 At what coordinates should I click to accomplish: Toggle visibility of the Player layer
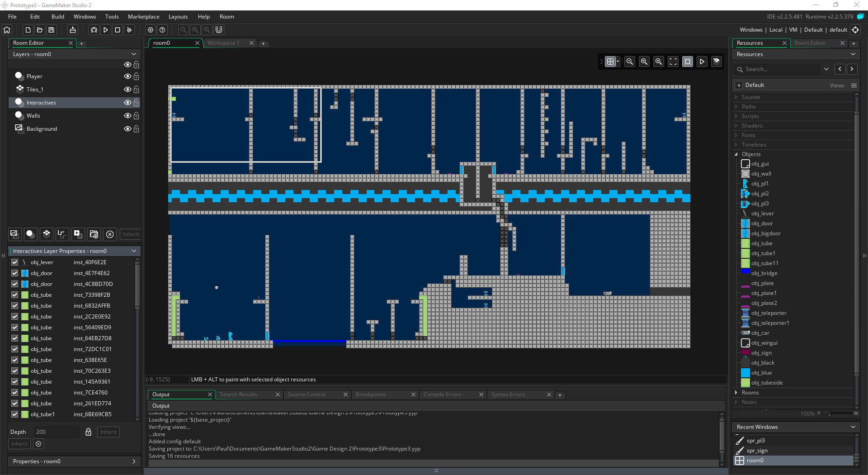point(127,76)
